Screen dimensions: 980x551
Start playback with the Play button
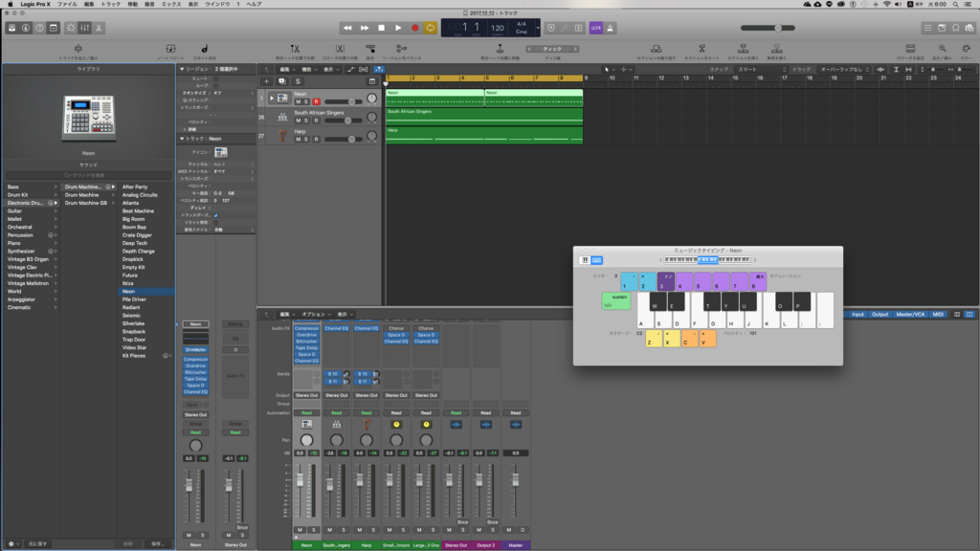pyautogui.click(x=398, y=28)
